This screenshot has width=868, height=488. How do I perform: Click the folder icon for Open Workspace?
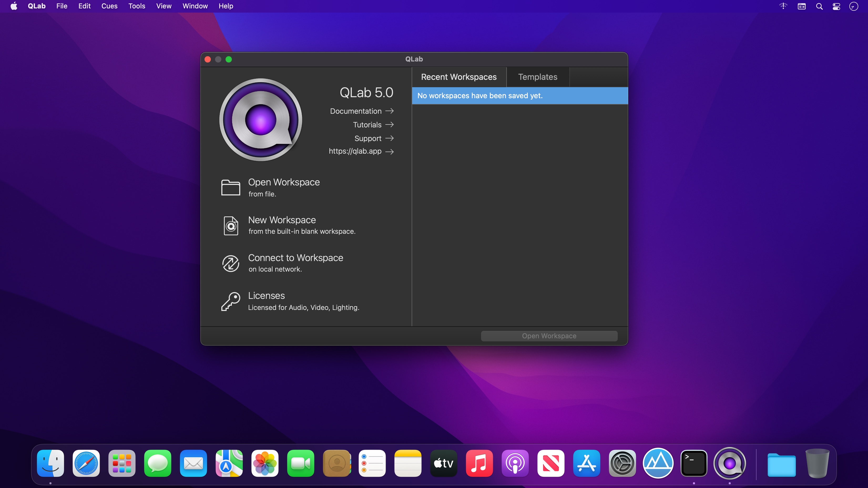[x=231, y=187]
